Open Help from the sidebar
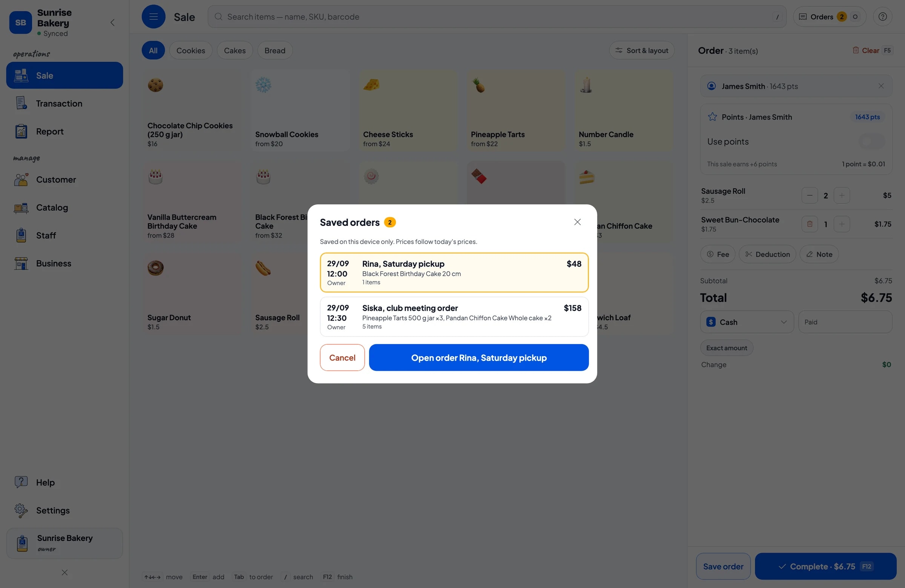Image resolution: width=905 pixels, height=588 pixels. [64, 482]
